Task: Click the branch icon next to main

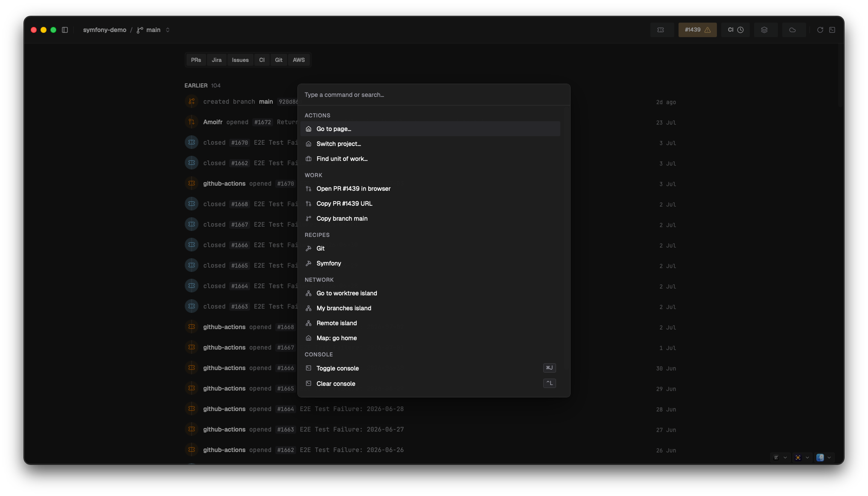Action: click(x=140, y=30)
